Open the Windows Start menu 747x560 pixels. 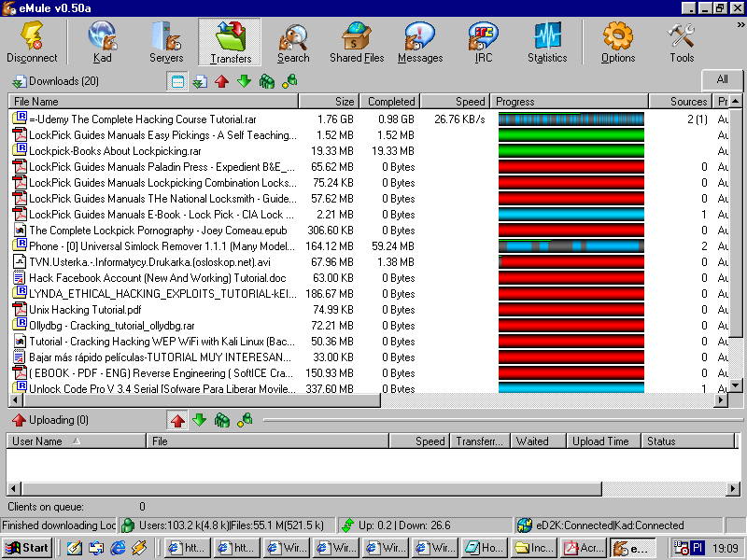tap(28, 548)
